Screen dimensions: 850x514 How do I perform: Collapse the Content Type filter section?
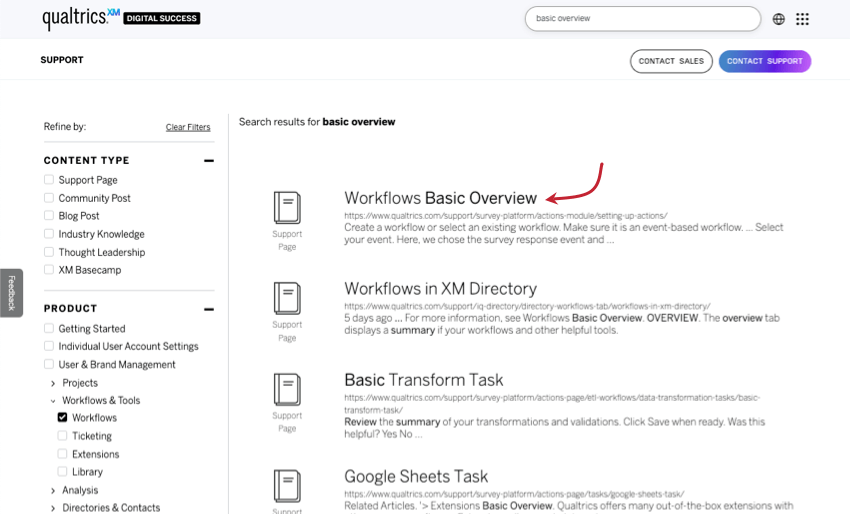[x=209, y=160]
